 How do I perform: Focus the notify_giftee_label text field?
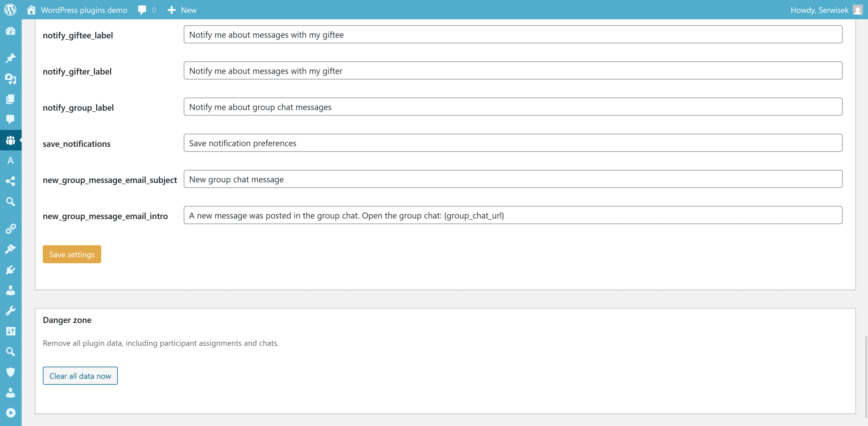coord(513,35)
